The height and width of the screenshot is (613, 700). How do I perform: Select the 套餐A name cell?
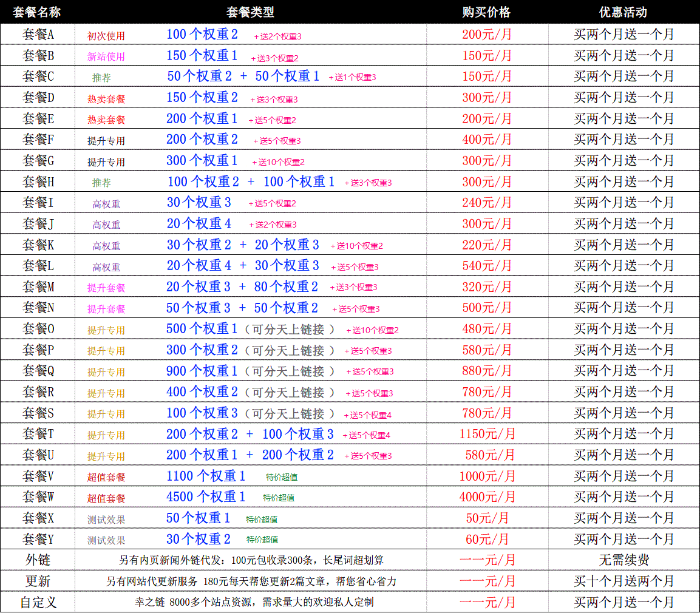pyautogui.click(x=38, y=35)
